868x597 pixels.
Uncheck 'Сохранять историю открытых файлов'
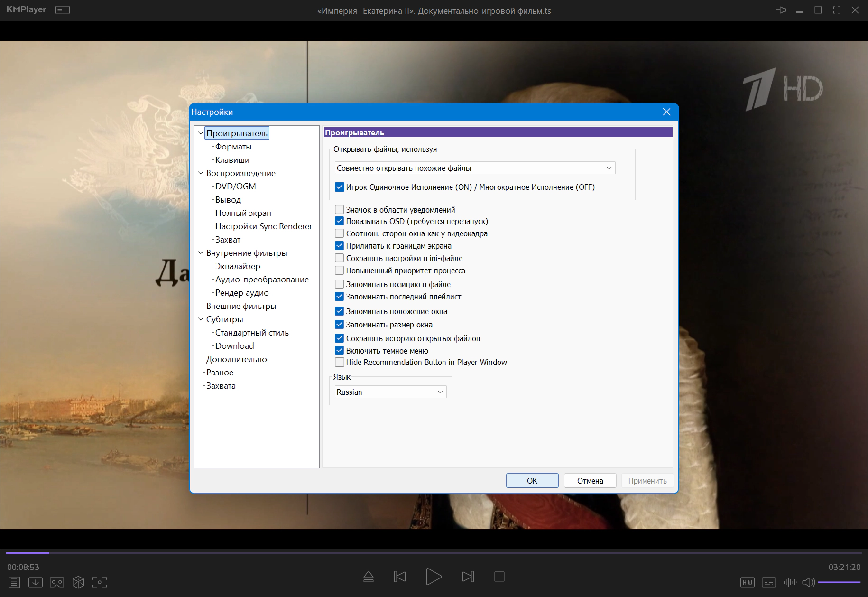click(340, 338)
